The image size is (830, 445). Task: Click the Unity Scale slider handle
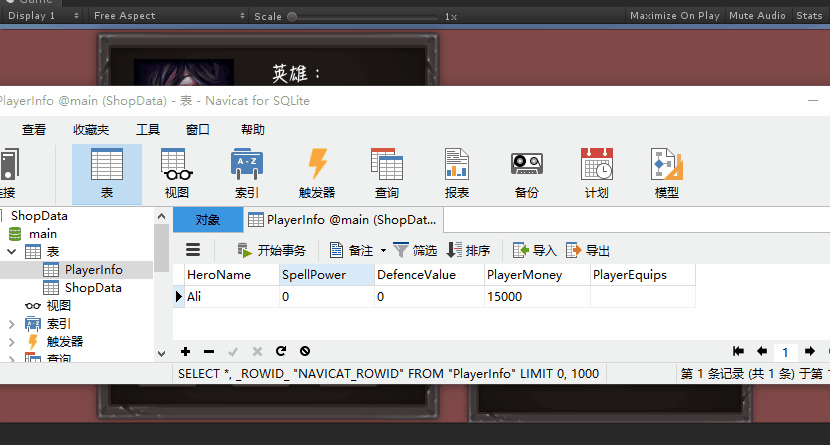pyautogui.click(x=292, y=16)
